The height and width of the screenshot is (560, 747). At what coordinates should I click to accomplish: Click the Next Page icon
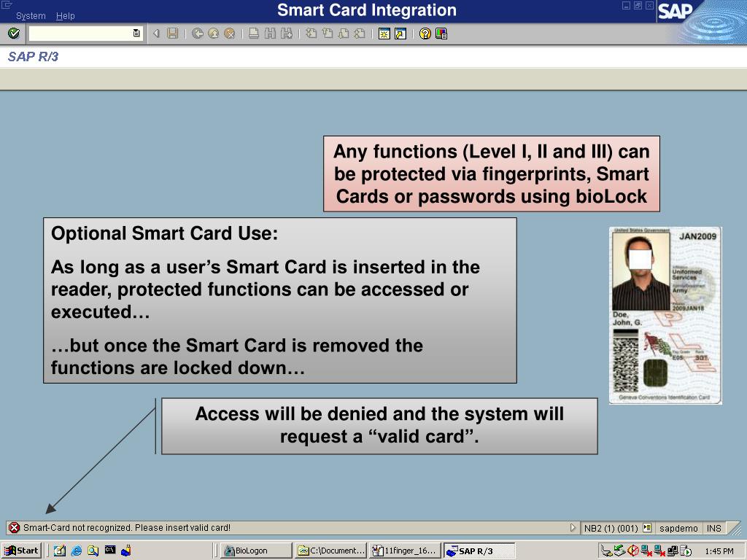[x=344, y=34]
